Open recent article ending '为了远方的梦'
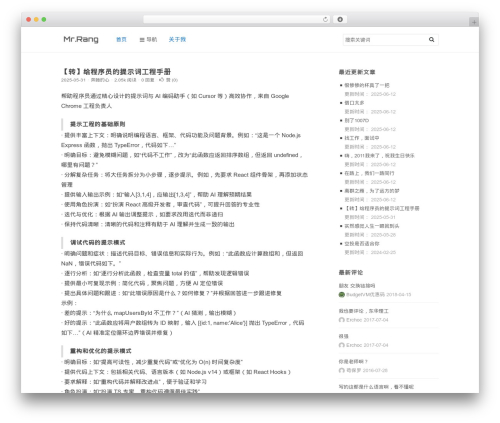Screen dimensions: 500x423 (372, 191)
